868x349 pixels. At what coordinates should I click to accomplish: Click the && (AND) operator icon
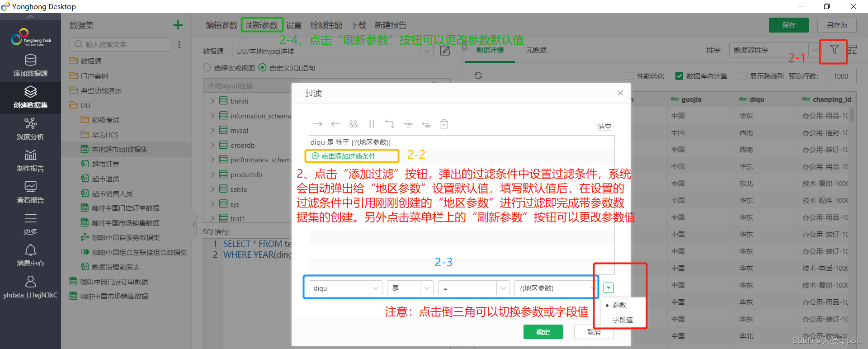[x=354, y=124]
